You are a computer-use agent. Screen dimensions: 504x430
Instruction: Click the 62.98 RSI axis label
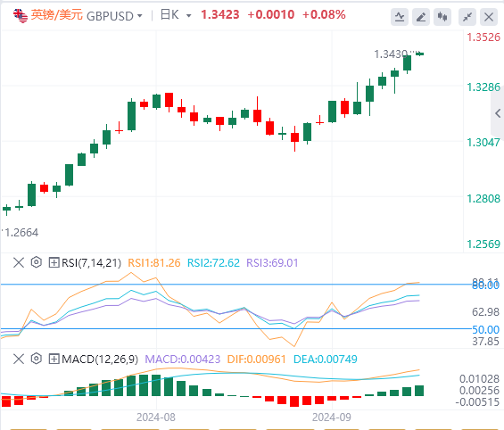point(485,311)
